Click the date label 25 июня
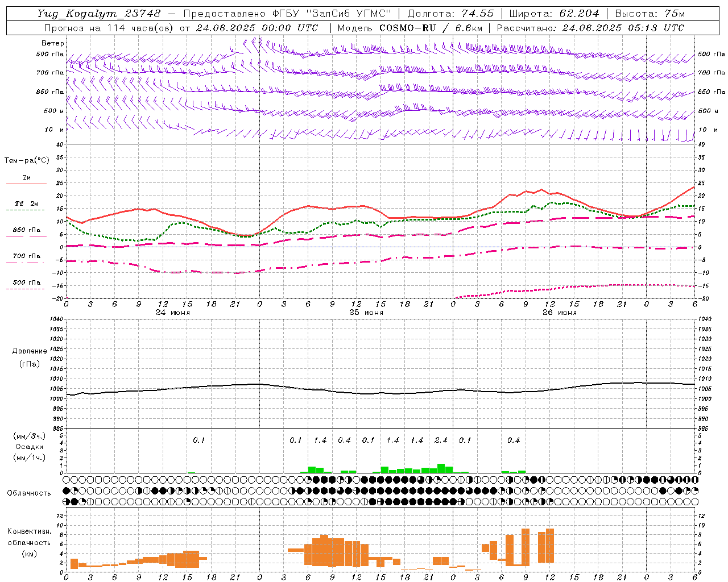This screenshot has width=728, height=582. click(366, 313)
